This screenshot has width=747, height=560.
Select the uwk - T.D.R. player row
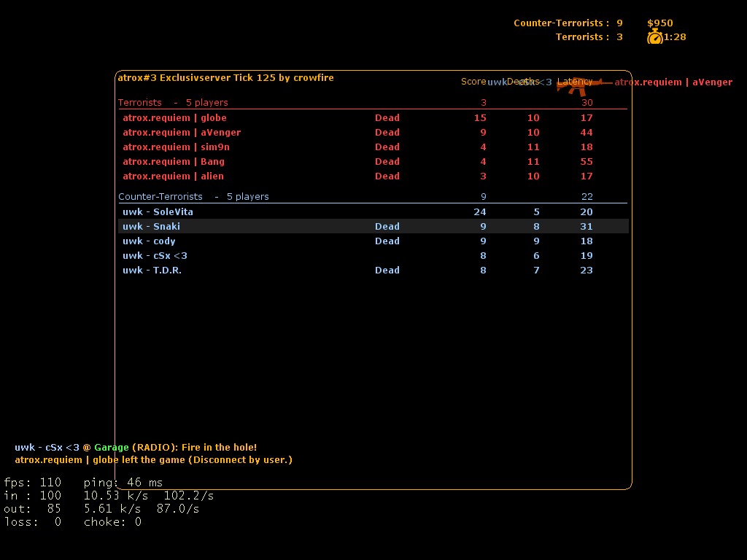point(152,271)
